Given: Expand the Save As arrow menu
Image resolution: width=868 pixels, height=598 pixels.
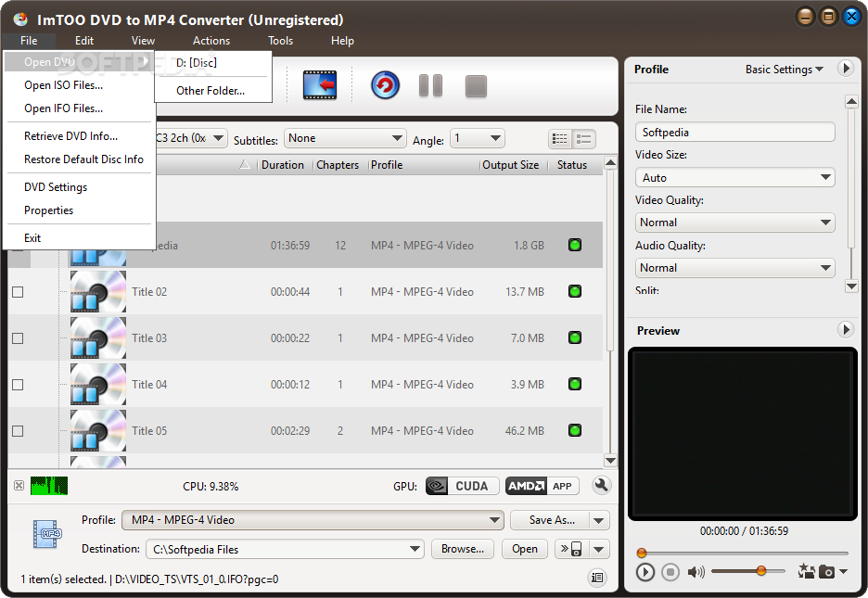Looking at the screenshot, I should [599, 520].
